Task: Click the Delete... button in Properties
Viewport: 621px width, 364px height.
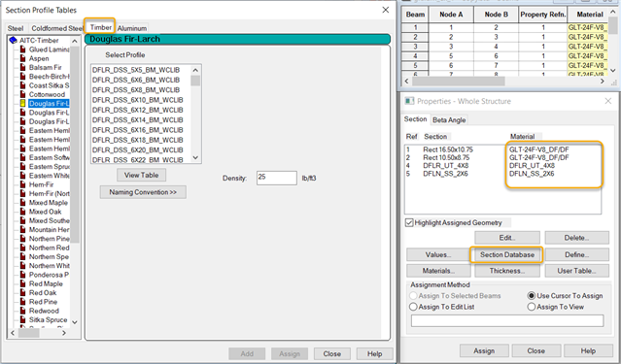Action: [x=576, y=238]
